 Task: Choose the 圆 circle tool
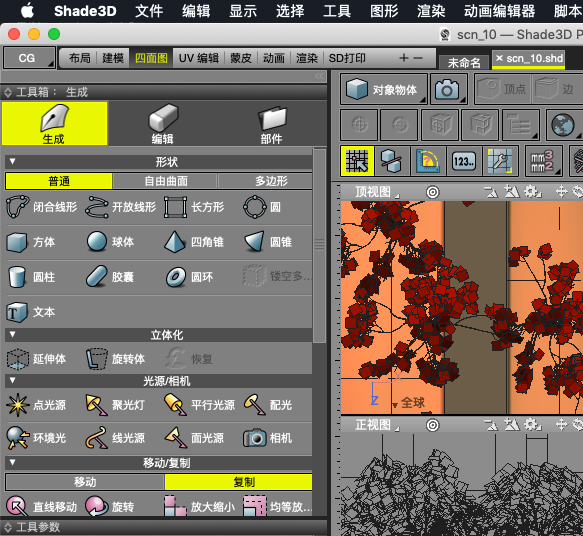pos(262,207)
